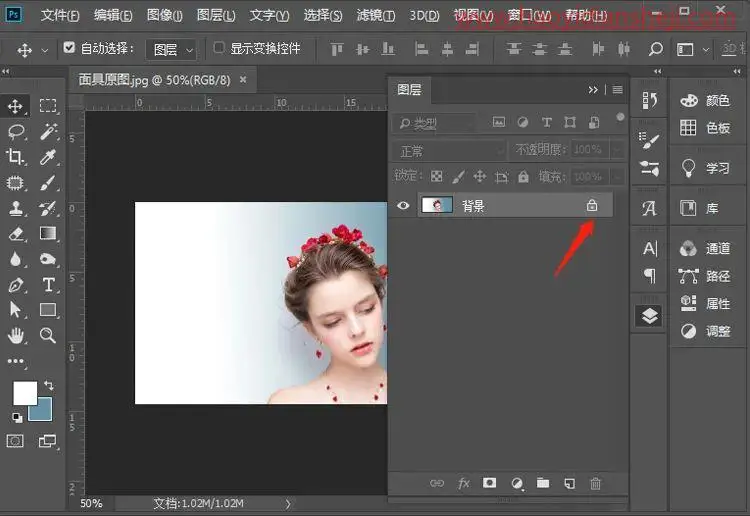Select the Brush tool

[48, 183]
